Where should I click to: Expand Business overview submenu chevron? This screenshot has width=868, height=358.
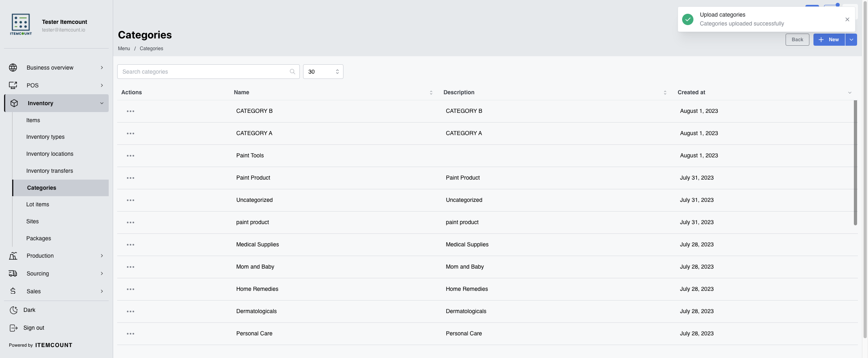102,68
